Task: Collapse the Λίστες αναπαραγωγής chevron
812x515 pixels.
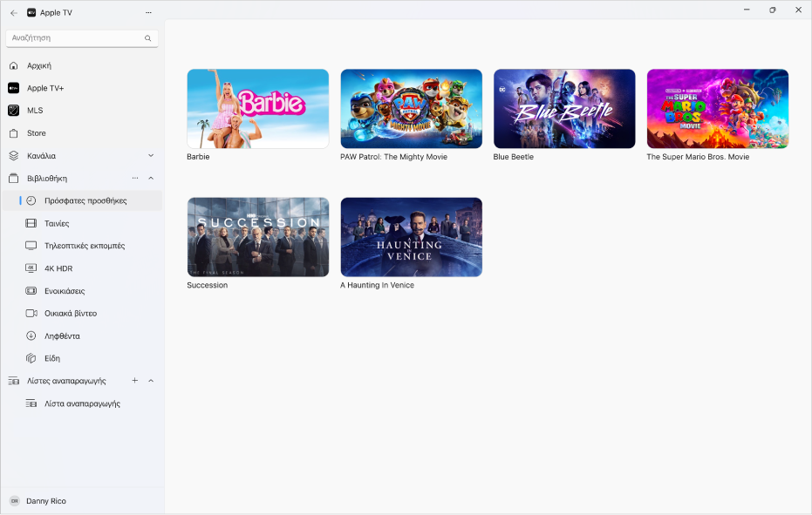Action: pyautogui.click(x=151, y=381)
